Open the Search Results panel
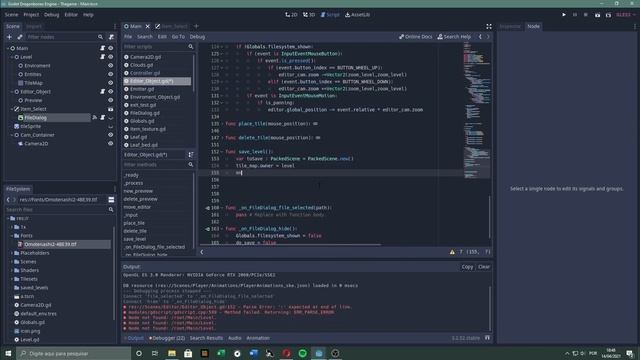Viewport: 640px width, 360px height. click(x=206, y=338)
